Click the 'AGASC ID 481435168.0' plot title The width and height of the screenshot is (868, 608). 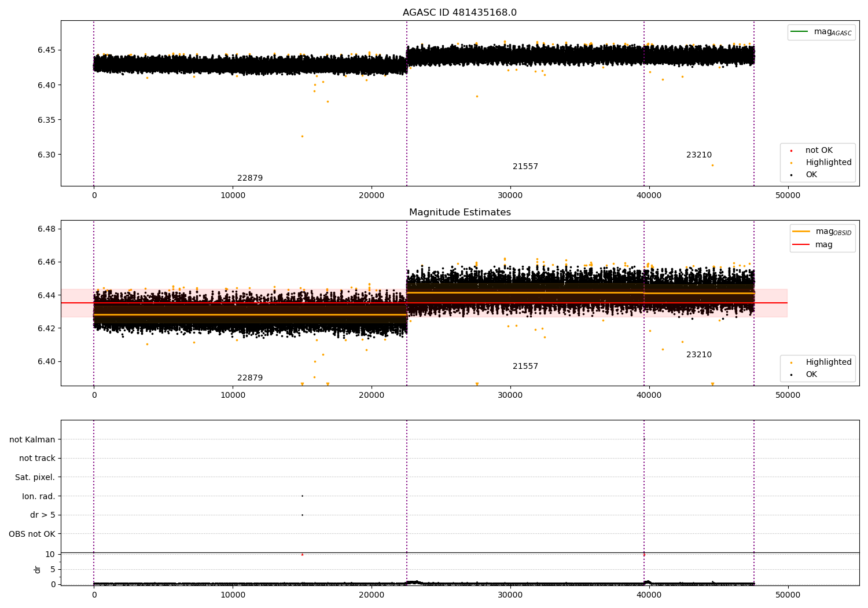(459, 13)
